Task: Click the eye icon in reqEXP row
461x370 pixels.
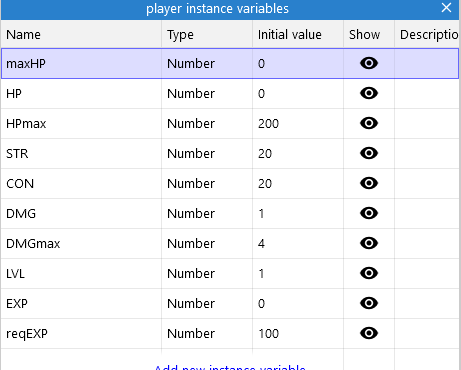Action: 369,333
